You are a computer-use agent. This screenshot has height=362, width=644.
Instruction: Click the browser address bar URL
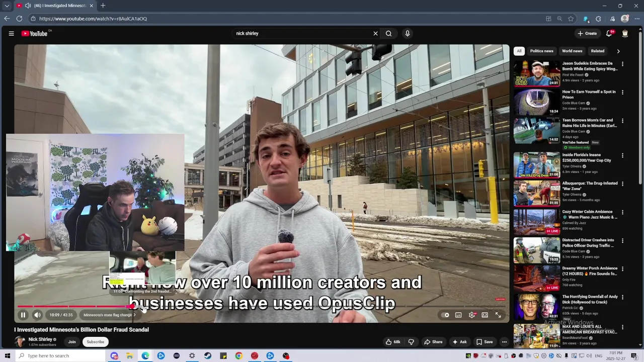click(x=93, y=19)
